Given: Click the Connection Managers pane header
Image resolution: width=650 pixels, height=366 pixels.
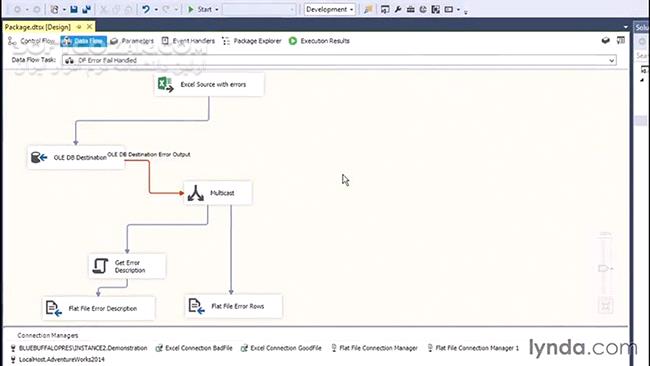Looking at the screenshot, I should (48, 335).
